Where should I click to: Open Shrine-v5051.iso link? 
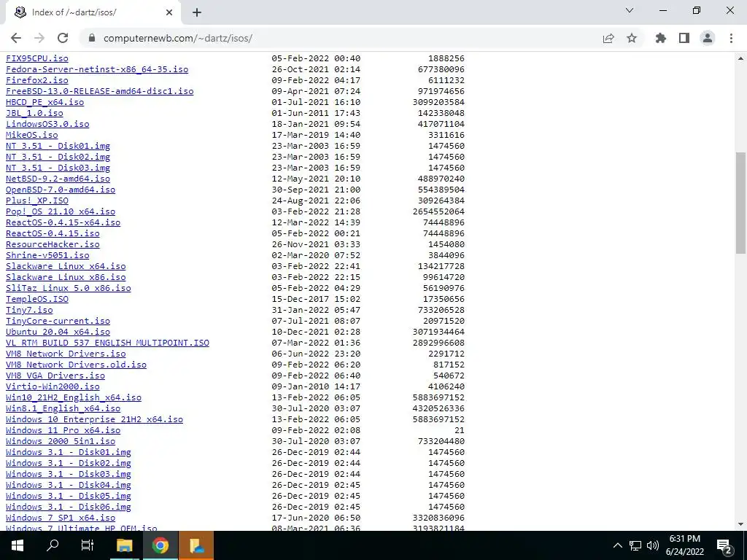[47, 255]
